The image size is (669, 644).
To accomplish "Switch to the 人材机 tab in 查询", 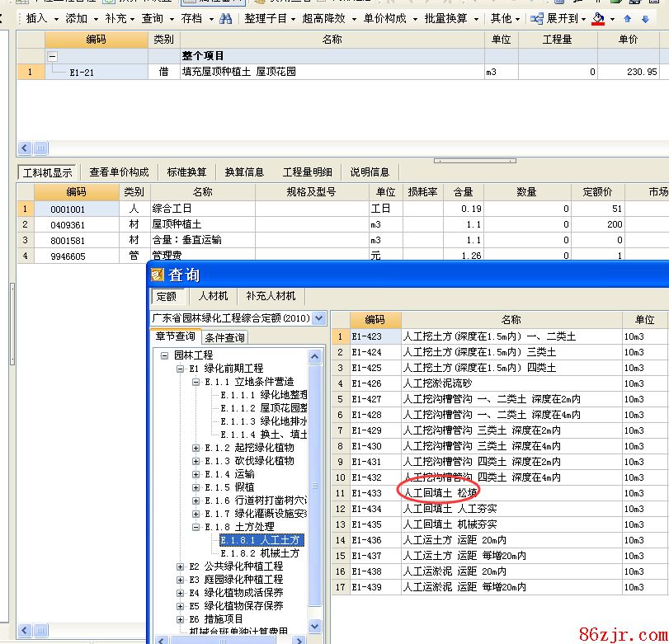I will [213, 296].
